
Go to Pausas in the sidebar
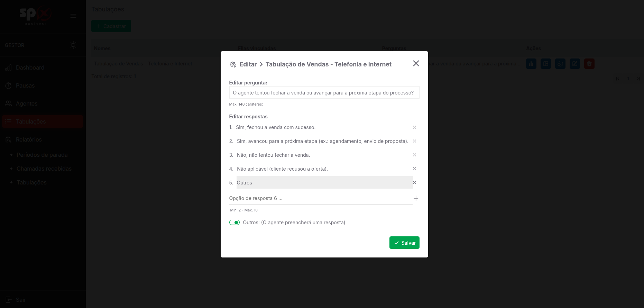tap(25, 86)
